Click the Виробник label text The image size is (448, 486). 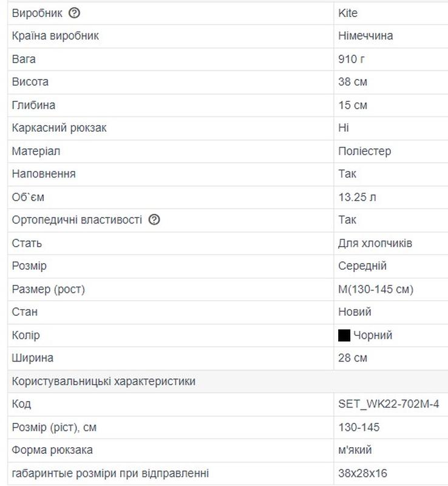37,13
